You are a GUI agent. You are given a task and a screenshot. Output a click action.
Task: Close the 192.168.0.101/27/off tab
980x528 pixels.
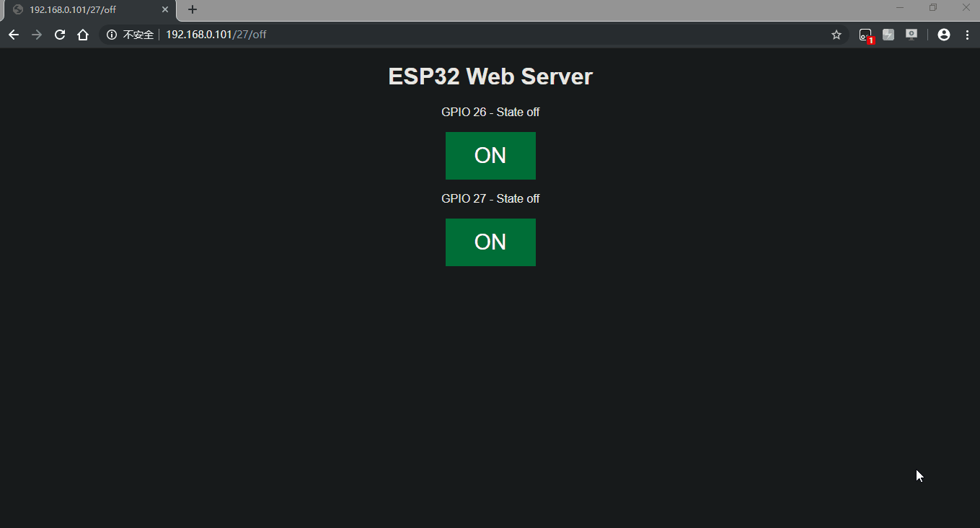pos(165,10)
